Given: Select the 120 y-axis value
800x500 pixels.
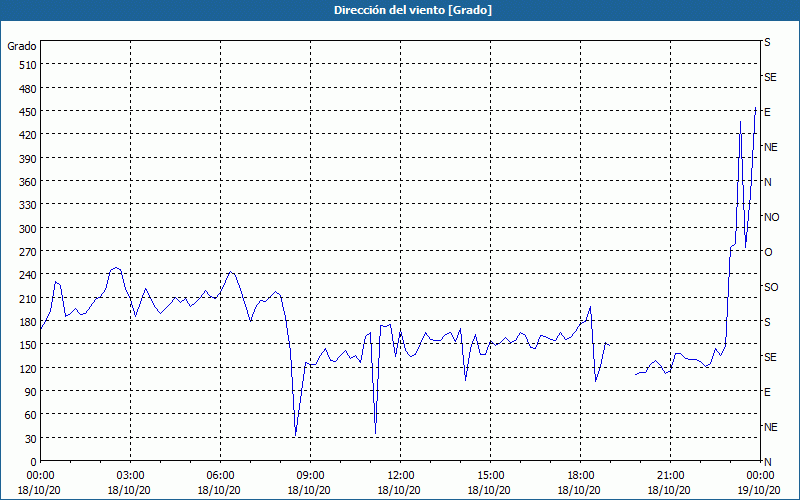Looking at the screenshot, I should point(28,368).
